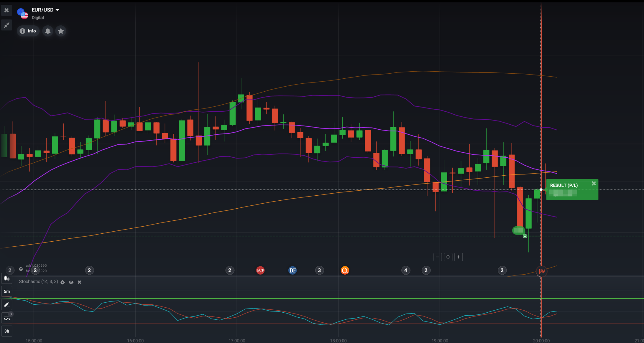Close the EUR/USD chart tab
The image size is (644, 343).
6,10
